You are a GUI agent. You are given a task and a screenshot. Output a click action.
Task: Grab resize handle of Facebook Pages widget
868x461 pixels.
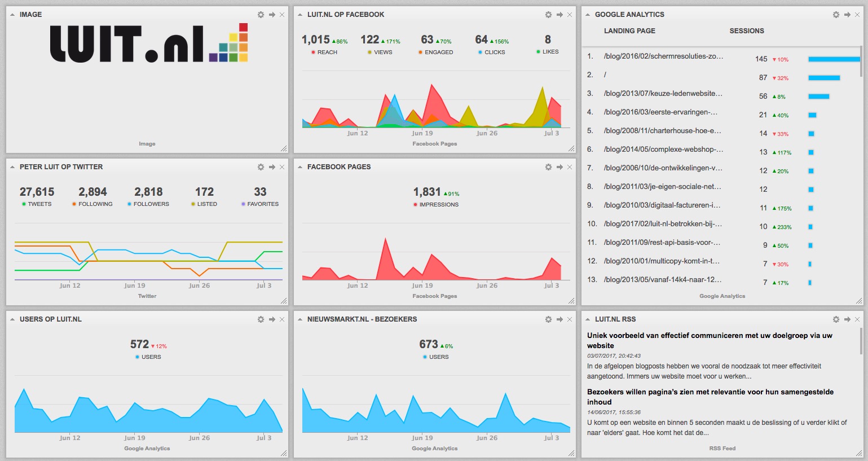571,301
